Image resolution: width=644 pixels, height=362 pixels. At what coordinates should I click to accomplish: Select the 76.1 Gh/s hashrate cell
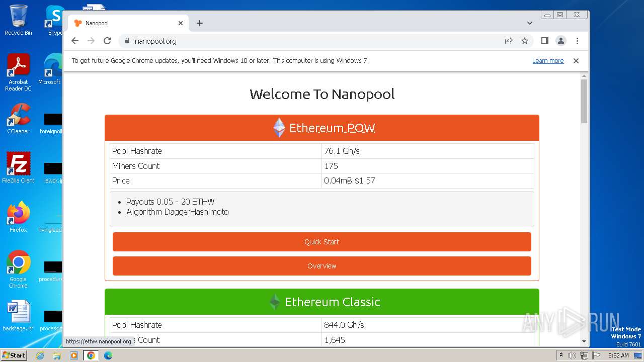click(x=428, y=151)
